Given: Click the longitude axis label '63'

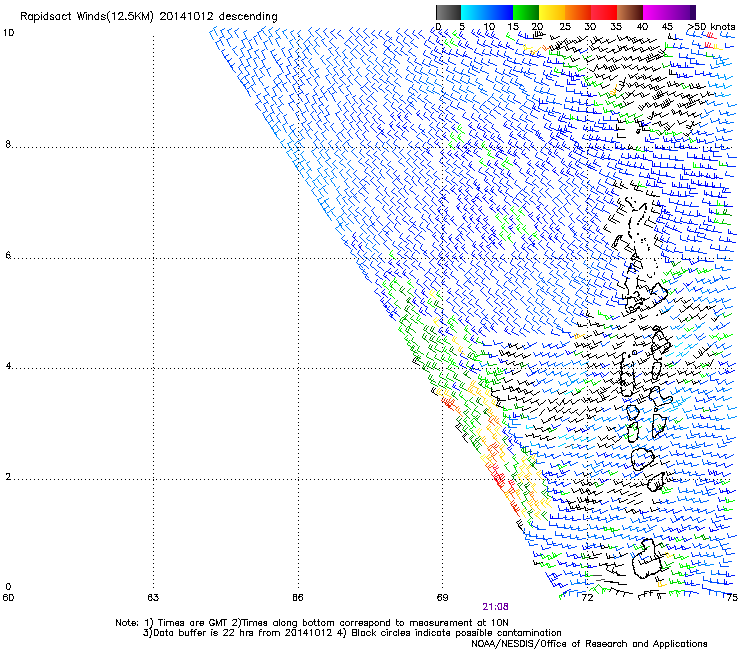Looking at the screenshot, I should pyautogui.click(x=153, y=598).
